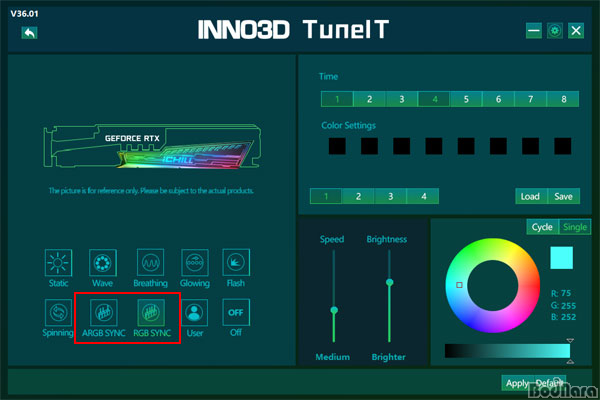Switch to profile 3 next to Load
Viewport: 600px width, 400px height.
click(390, 196)
